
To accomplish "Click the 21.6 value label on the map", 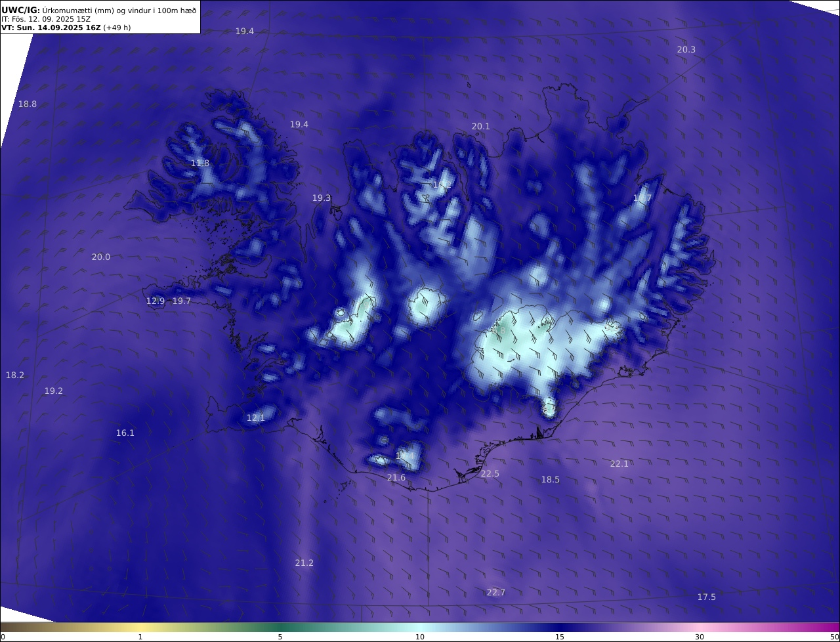I will click(x=396, y=477).
